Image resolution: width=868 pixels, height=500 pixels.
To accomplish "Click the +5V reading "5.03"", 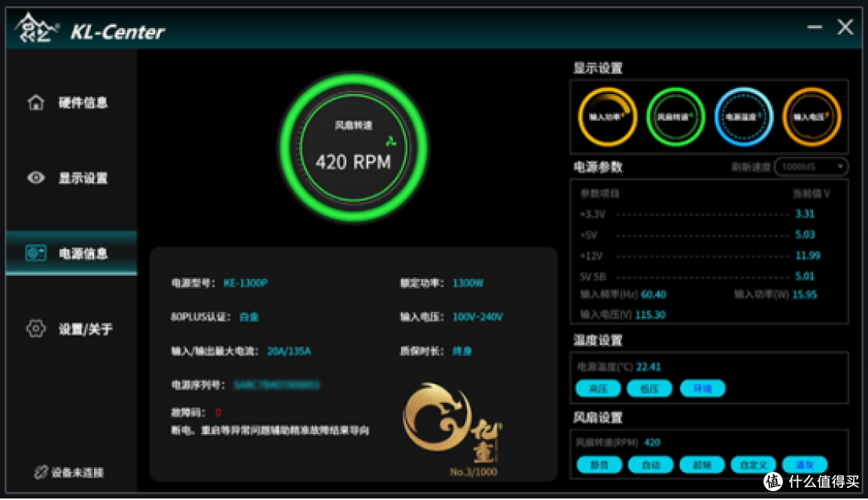I will [805, 234].
